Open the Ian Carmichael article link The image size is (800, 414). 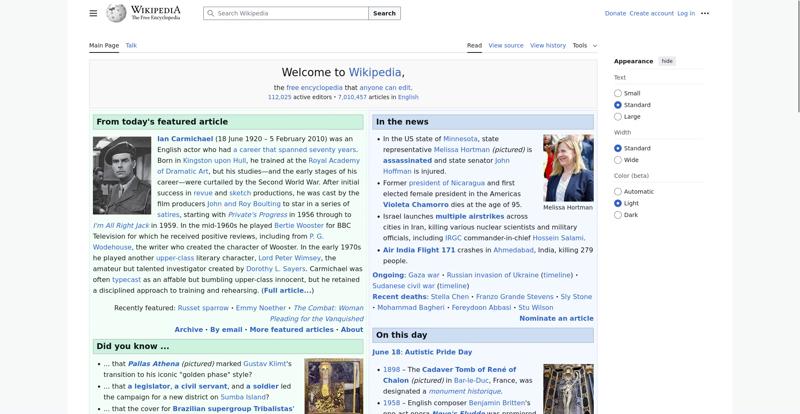(x=185, y=139)
